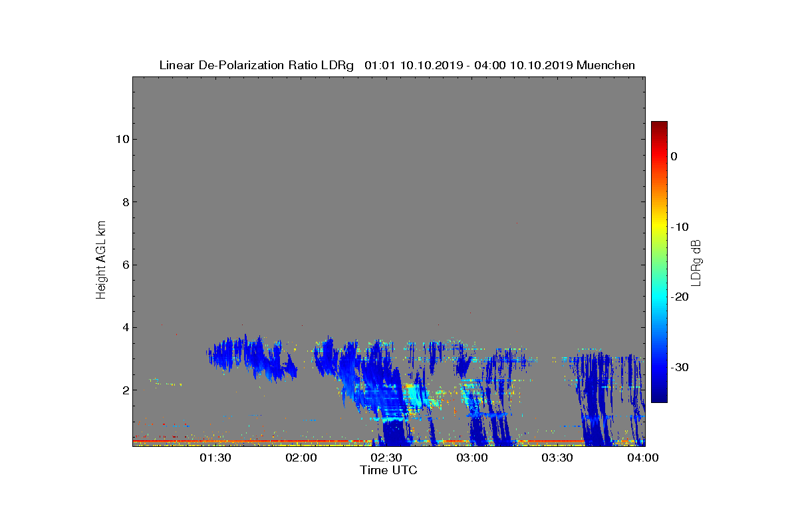Click the '04:00' time tick label

[643, 458]
